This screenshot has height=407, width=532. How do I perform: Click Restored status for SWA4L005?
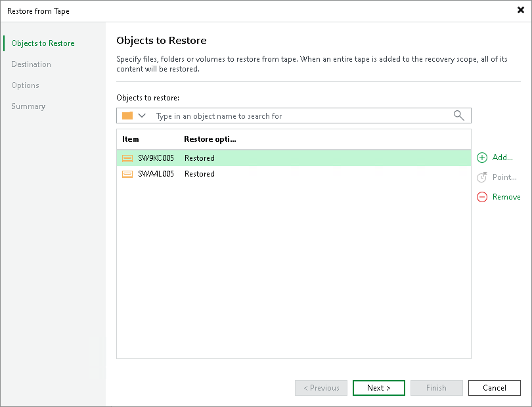[x=200, y=174]
